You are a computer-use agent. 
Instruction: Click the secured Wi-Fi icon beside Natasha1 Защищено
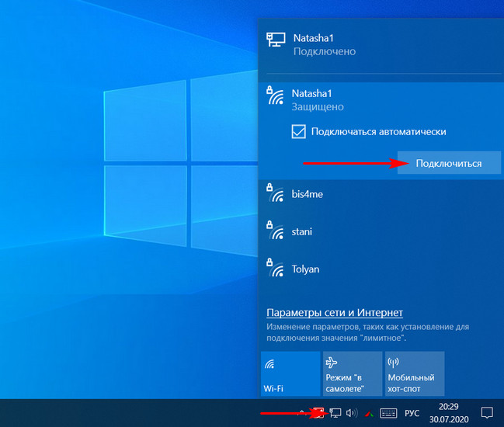275,95
